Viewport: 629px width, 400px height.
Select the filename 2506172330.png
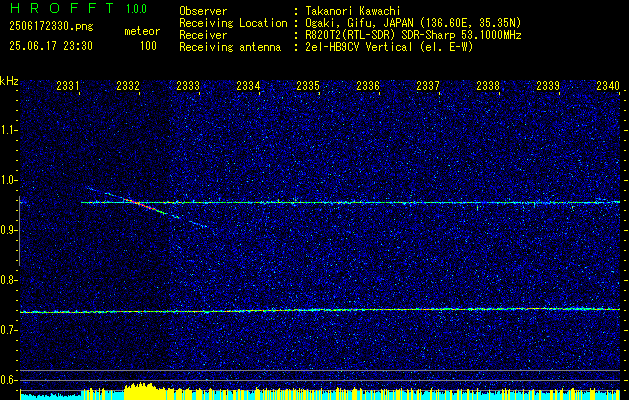(x=51, y=27)
